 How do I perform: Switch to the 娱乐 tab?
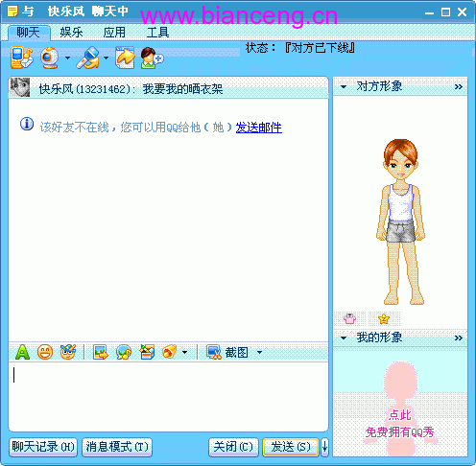[x=71, y=33]
